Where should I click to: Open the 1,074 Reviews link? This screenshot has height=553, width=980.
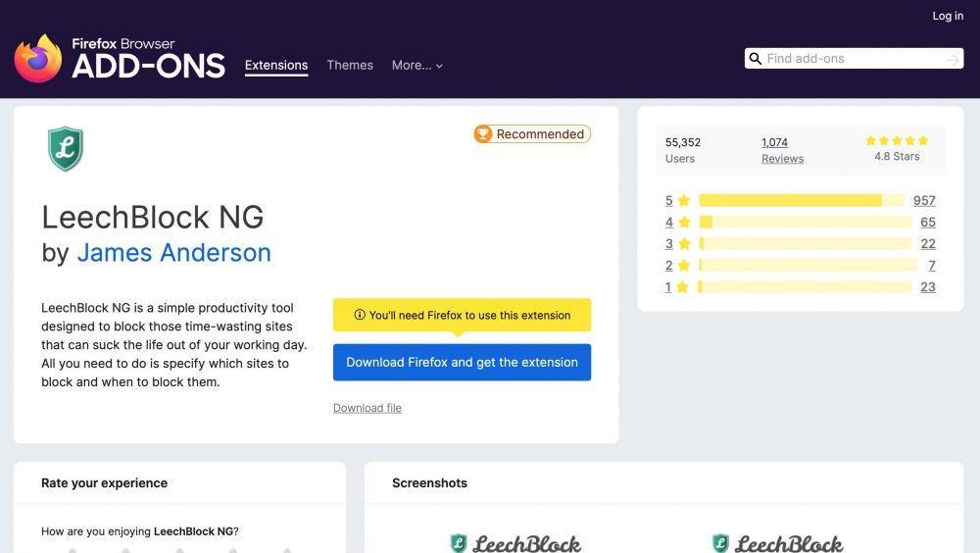[x=782, y=150]
